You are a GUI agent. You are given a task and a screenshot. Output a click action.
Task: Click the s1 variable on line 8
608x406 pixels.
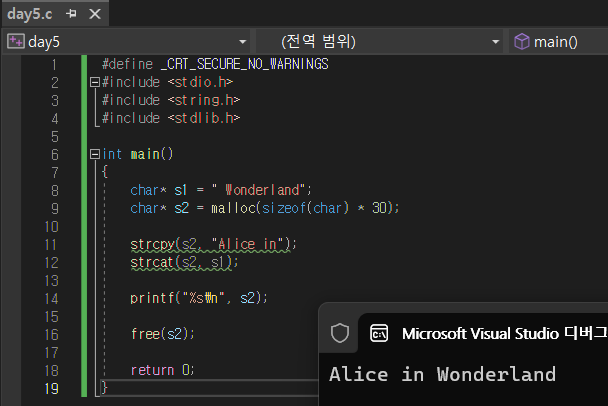[181, 190]
